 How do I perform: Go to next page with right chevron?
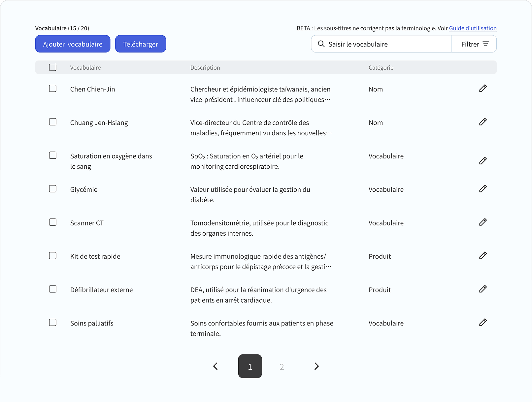click(316, 366)
